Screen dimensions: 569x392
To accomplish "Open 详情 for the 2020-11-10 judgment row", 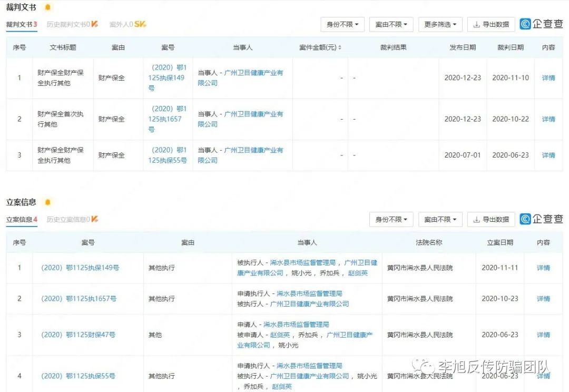I will tap(548, 78).
